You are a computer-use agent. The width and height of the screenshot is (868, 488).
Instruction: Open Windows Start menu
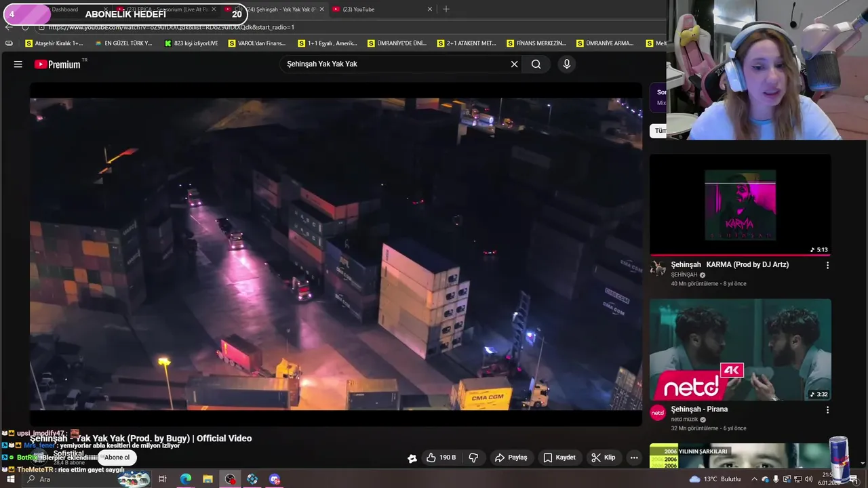pyautogui.click(x=10, y=479)
